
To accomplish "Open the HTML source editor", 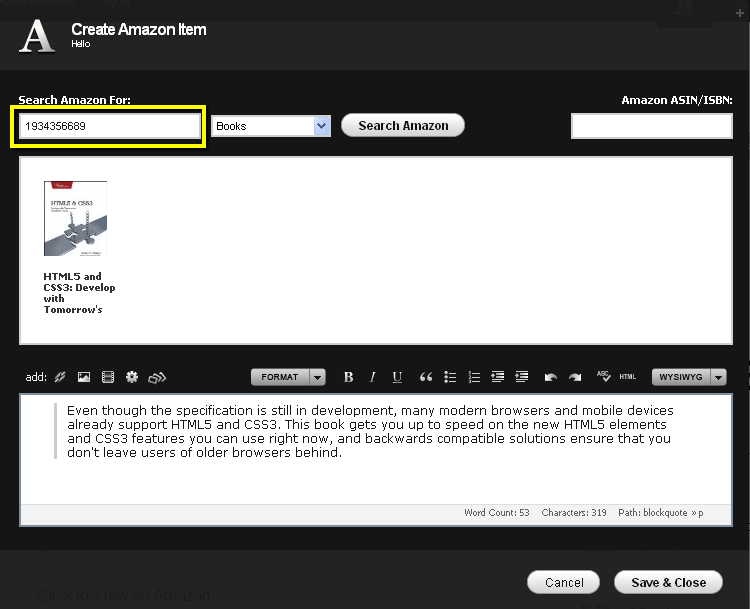I will 627,377.
